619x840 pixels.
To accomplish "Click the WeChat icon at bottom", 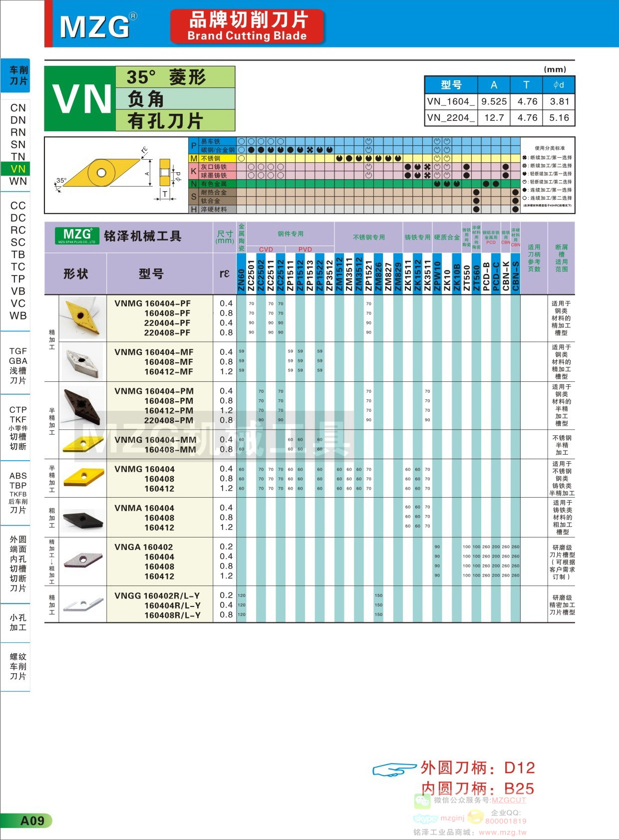I will click(422, 801).
